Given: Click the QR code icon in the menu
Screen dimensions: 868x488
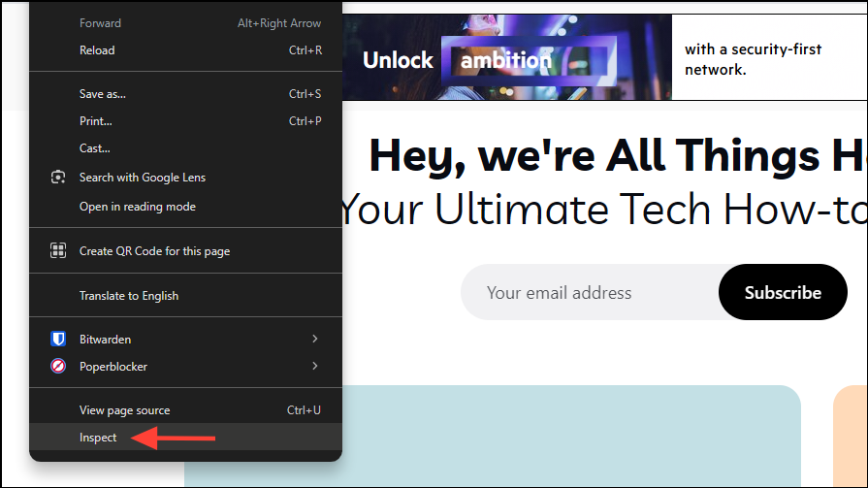Looking at the screenshot, I should (58, 251).
